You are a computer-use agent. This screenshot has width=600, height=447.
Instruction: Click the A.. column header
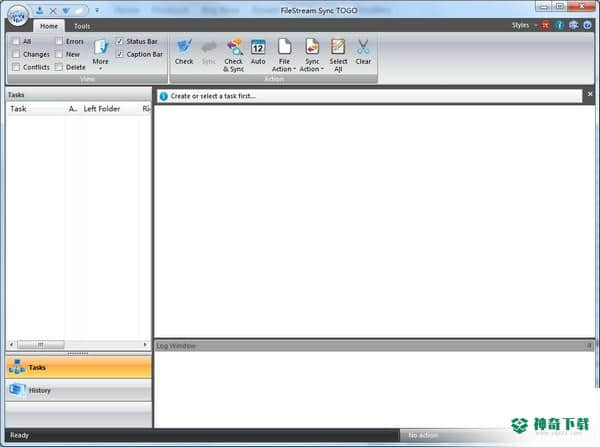[73, 109]
